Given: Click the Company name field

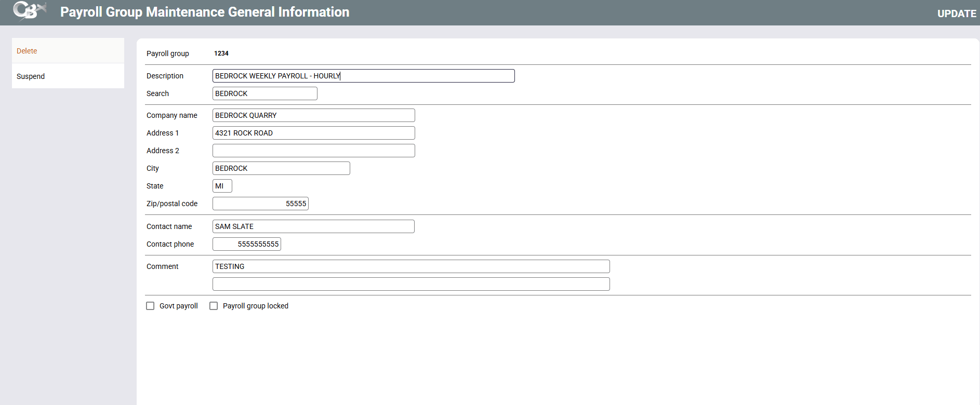Looking at the screenshot, I should point(313,115).
